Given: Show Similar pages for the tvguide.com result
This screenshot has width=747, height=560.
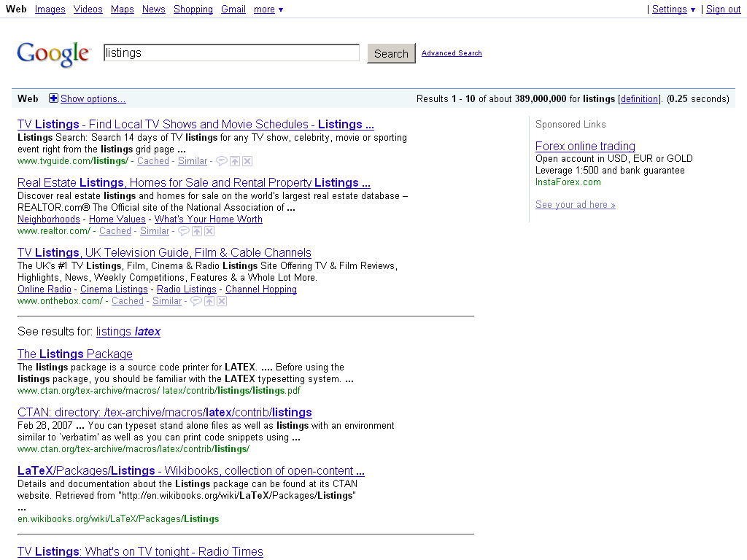Looking at the screenshot, I should 193,161.
